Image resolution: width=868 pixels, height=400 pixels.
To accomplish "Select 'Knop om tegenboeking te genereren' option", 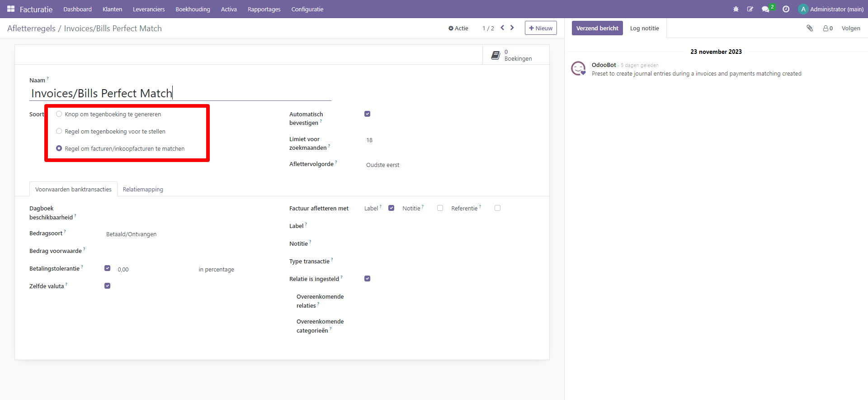I will [x=59, y=114].
